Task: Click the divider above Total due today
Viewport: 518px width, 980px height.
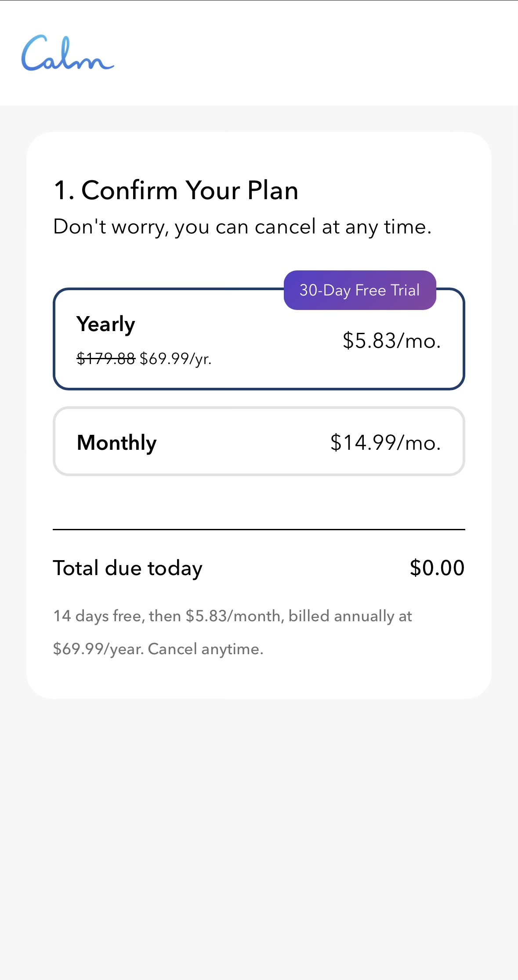Action: coord(259,529)
